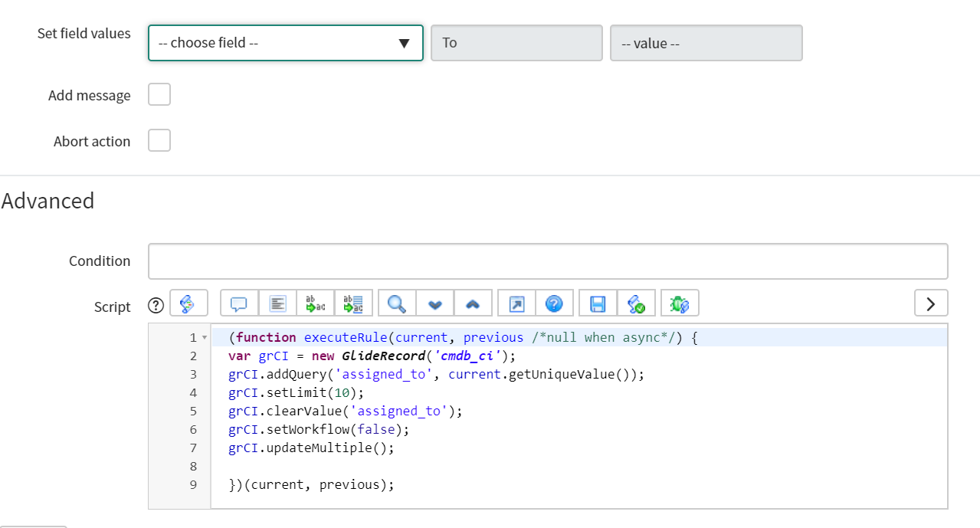
Task: Run syntax check icon with green check
Action: point(636,303)
